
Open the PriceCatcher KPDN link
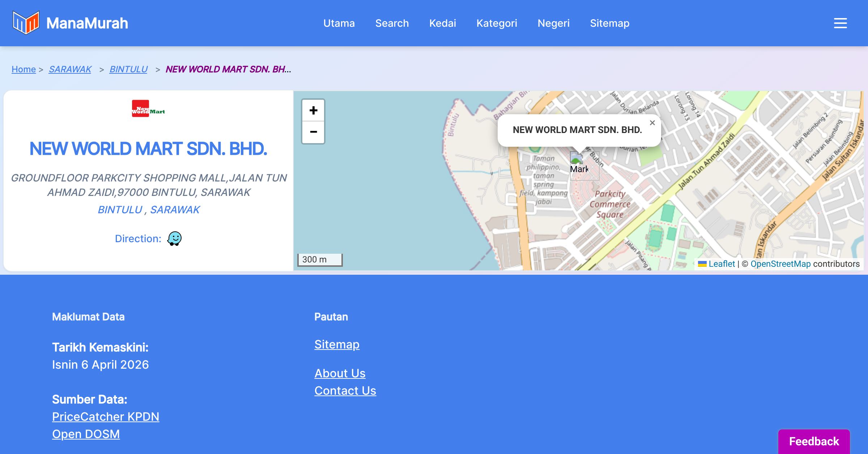[x=106, y=416]
